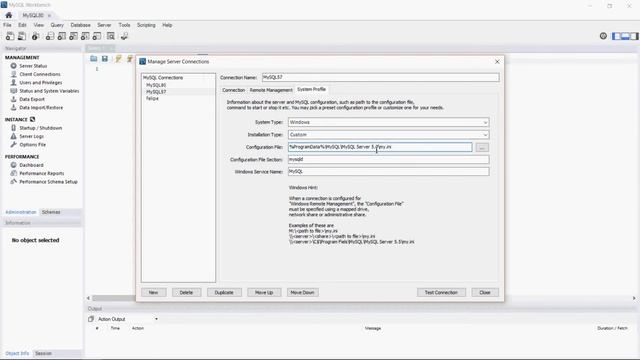Toggle the right sidebar panel visibility

634,36
